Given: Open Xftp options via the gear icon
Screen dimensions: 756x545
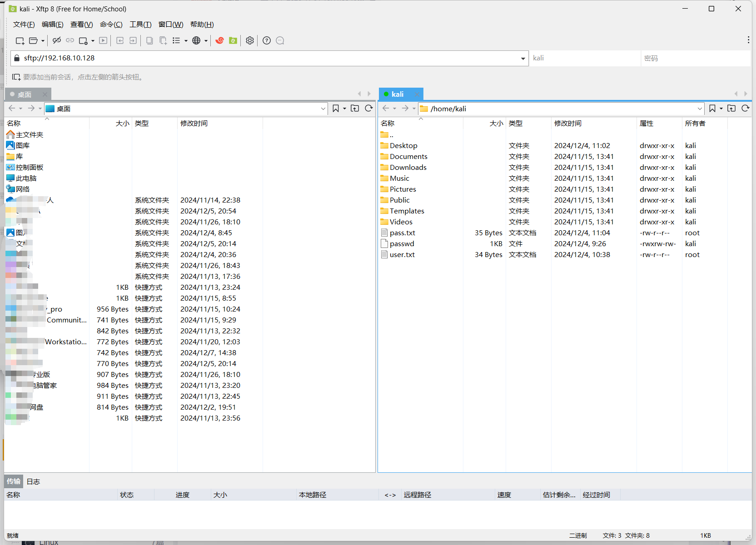Looking at the screenshot, I should [249, 40].
